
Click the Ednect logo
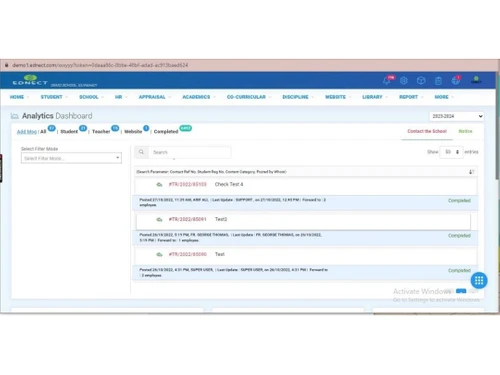coord(30,80)
